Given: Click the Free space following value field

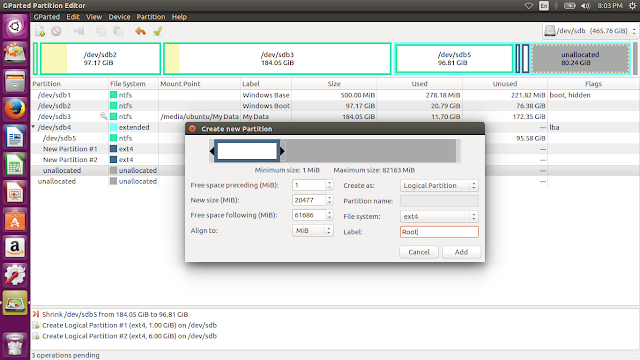Looking at the screenshot, I should click(309, 215).
